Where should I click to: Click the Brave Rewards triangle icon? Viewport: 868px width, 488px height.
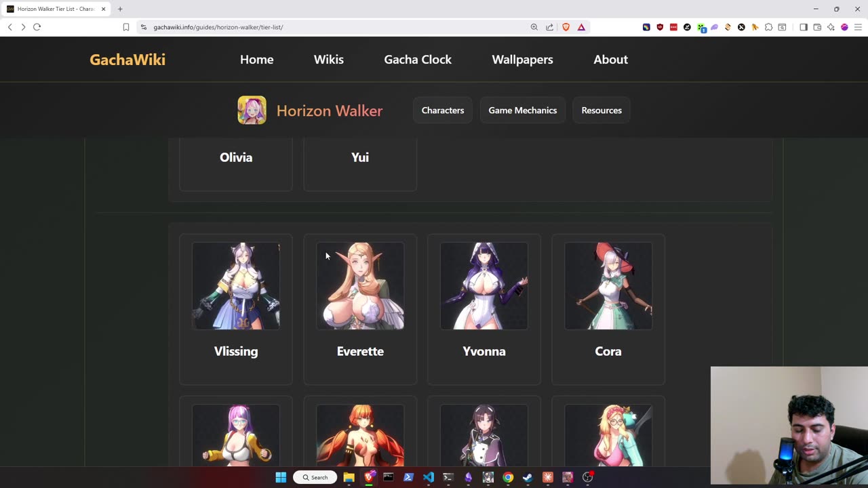click(581, 27)
